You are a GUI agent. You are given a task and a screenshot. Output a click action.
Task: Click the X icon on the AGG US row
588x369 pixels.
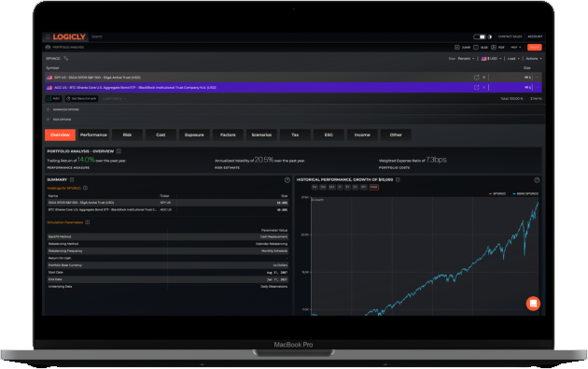click(x=484, y=88)
